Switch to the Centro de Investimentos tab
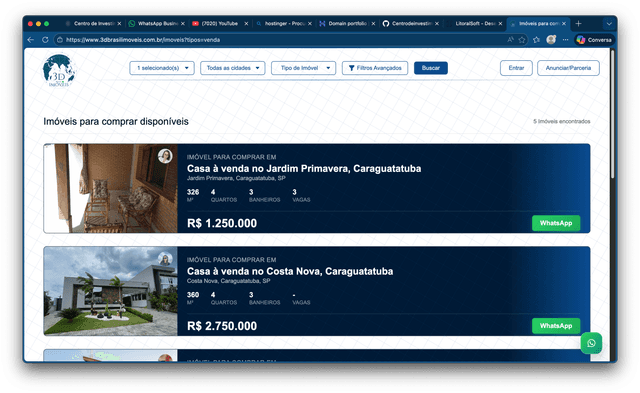This screenshot has width=640, height=393. click(x=93, y=24)
